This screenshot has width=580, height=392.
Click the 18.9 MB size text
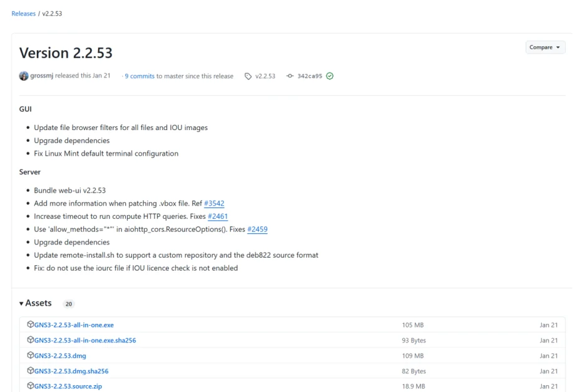pyautogui.click(x=414, y=386)
